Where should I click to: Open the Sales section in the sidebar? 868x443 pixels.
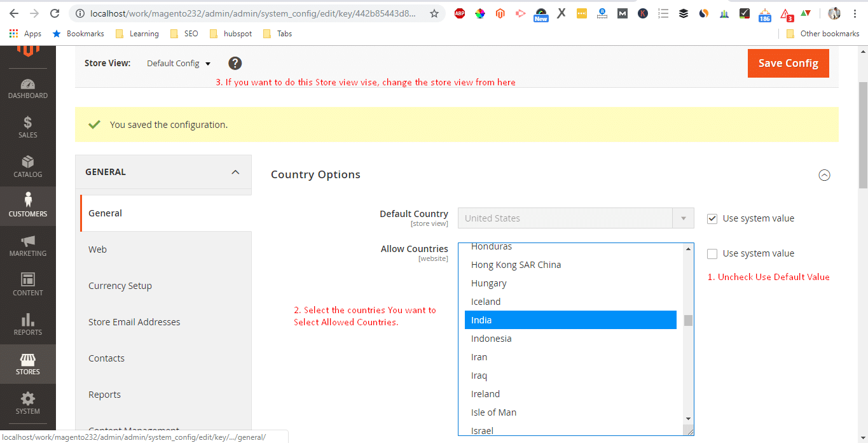pyautogui.click(x=27, y=127)
